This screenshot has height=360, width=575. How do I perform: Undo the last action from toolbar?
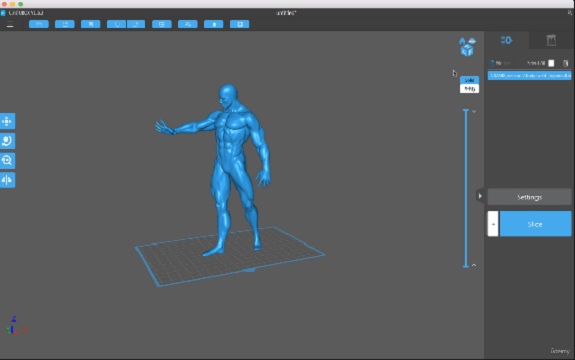(117, 24)
